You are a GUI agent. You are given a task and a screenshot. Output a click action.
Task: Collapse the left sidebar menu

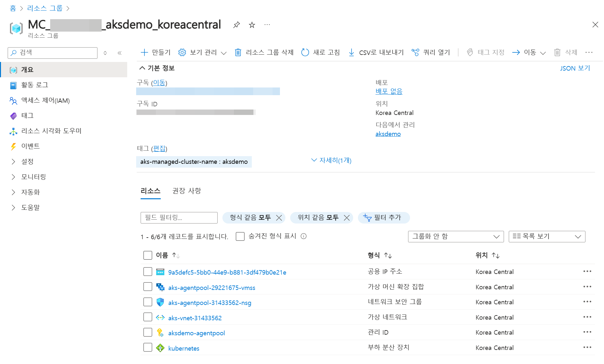(120, 53)
